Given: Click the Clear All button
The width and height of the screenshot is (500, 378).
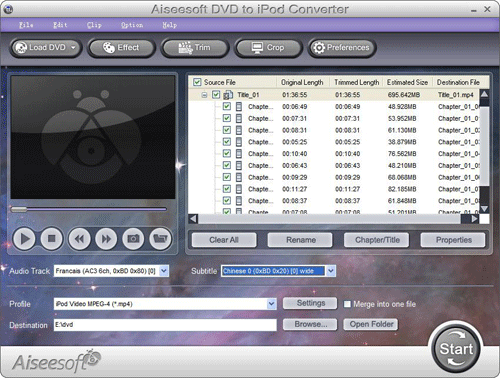Looking at the screenshot, I should click(224, 240).
